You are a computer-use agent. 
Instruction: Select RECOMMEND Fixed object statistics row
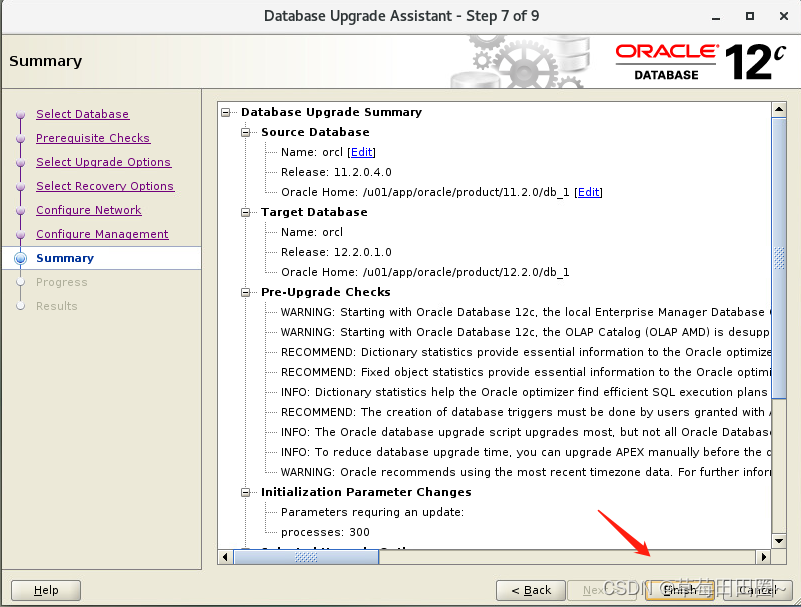pos(526,372)
